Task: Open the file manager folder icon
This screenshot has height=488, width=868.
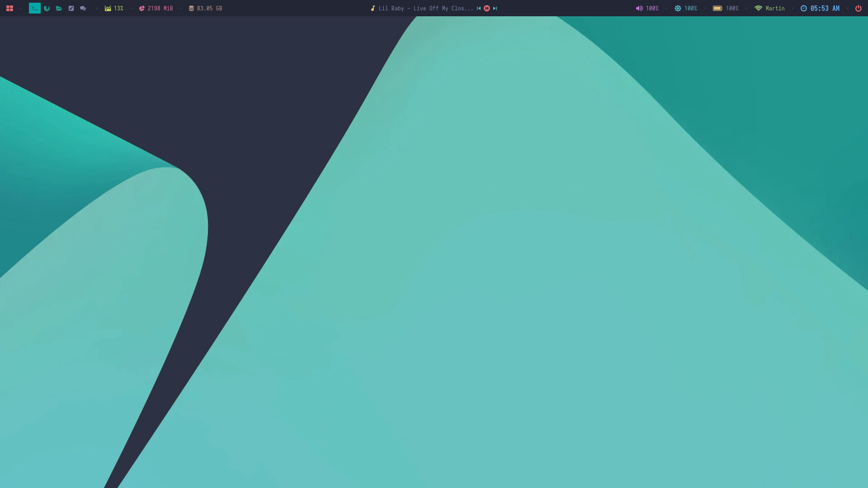Action: [x=59, y=8]
